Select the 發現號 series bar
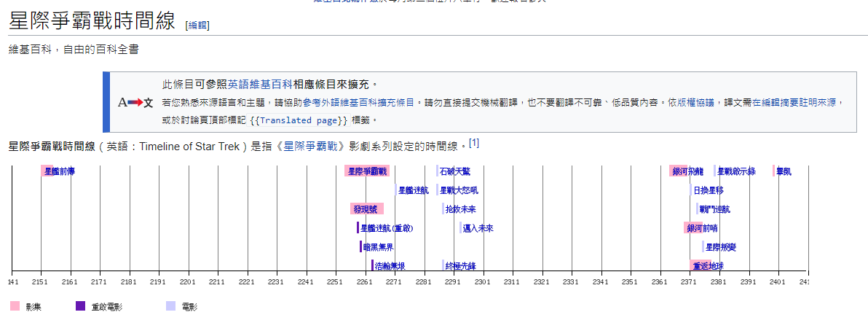 coord(366,209)
